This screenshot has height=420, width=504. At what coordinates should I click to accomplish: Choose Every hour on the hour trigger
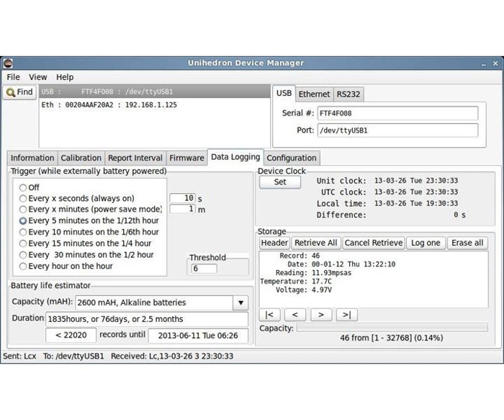tap(24, 266)
